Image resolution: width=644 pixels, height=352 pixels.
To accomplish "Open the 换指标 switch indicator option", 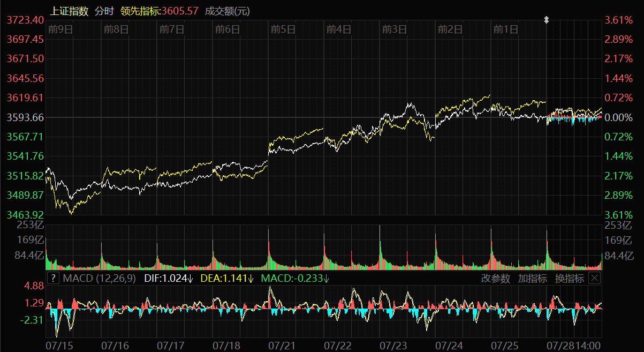I will (569, 278).
